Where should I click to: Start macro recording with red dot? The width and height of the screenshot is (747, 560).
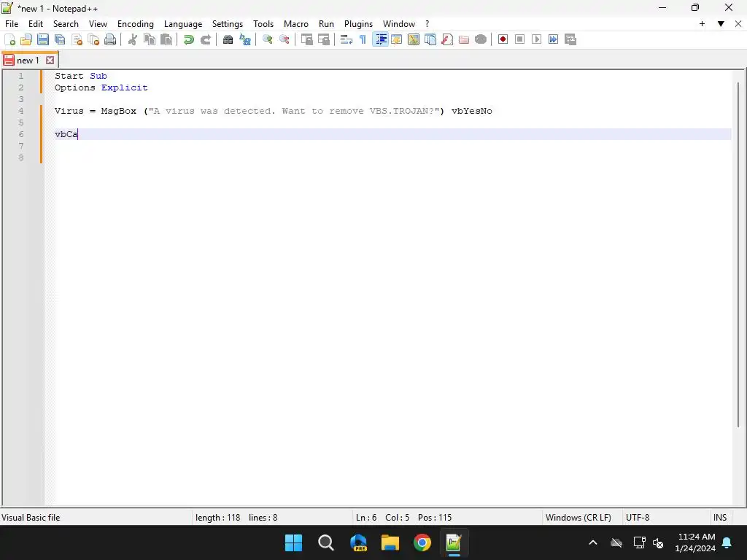[x=503, y=39]
